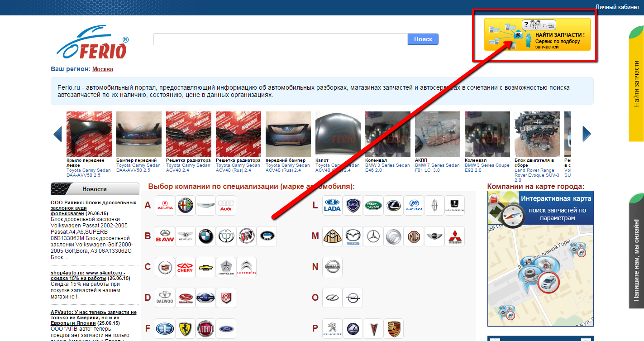Pick the Pontiac red arrowhead logo
Viewport: 644px width, 342px height.
tap(373, 329)
